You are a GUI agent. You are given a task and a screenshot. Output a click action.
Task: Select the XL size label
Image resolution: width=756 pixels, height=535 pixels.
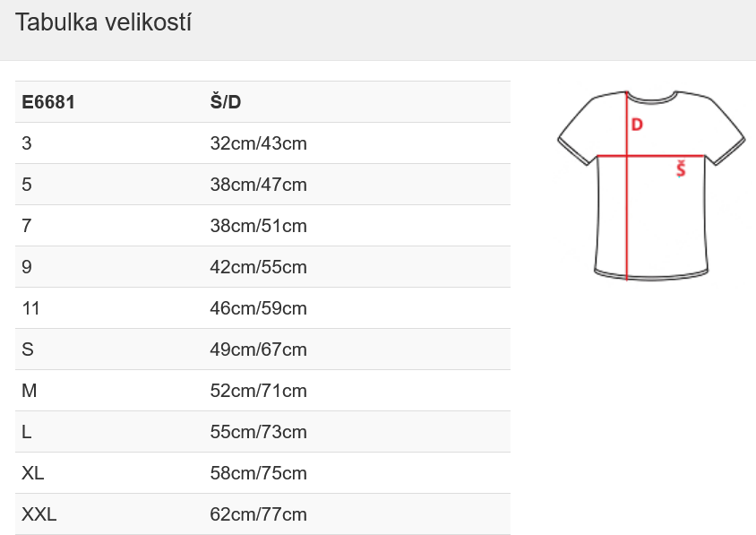click(33, 473)
